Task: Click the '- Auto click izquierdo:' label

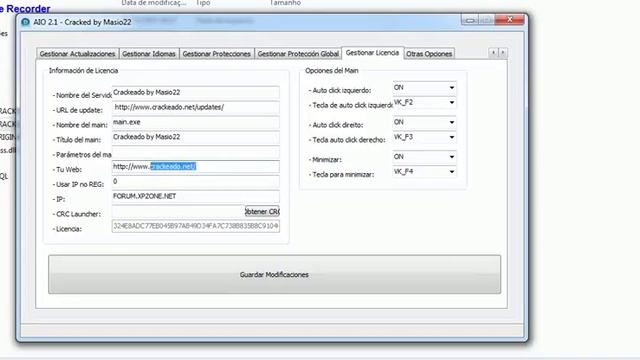Action: pyautogui.click(x=340, y=90)
